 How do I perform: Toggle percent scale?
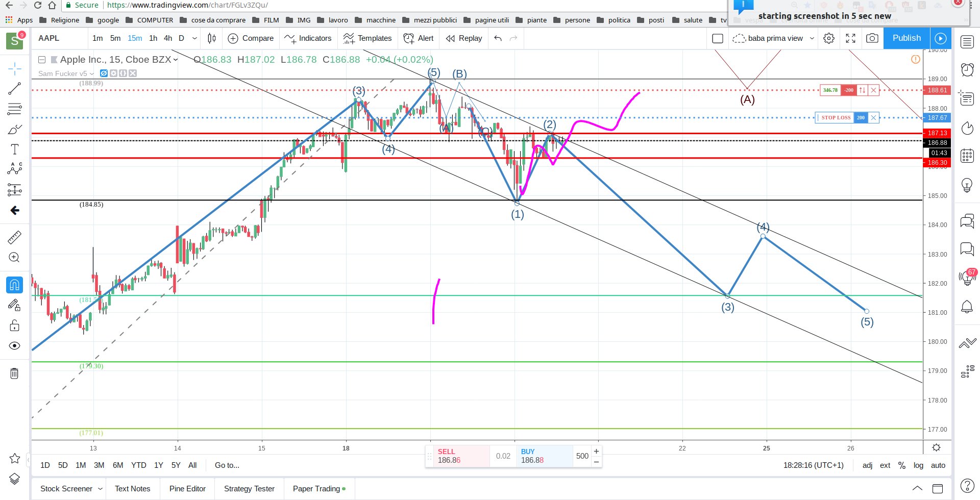[902, 465]
